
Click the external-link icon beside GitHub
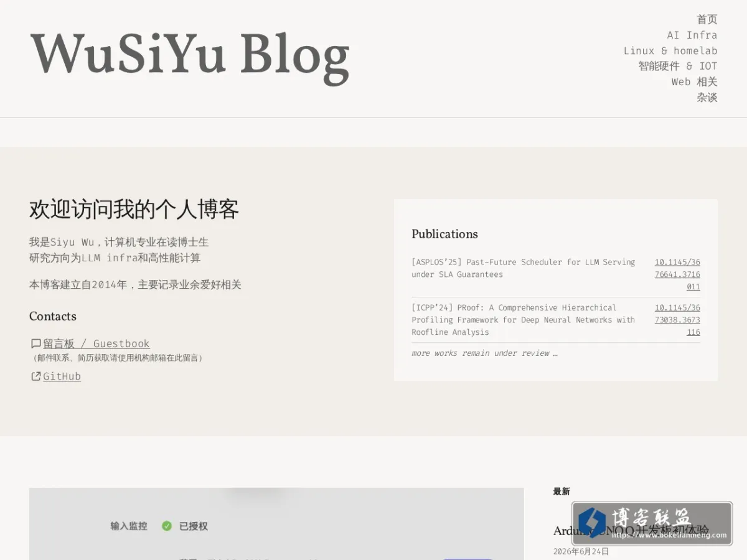[x=36, y=376]
